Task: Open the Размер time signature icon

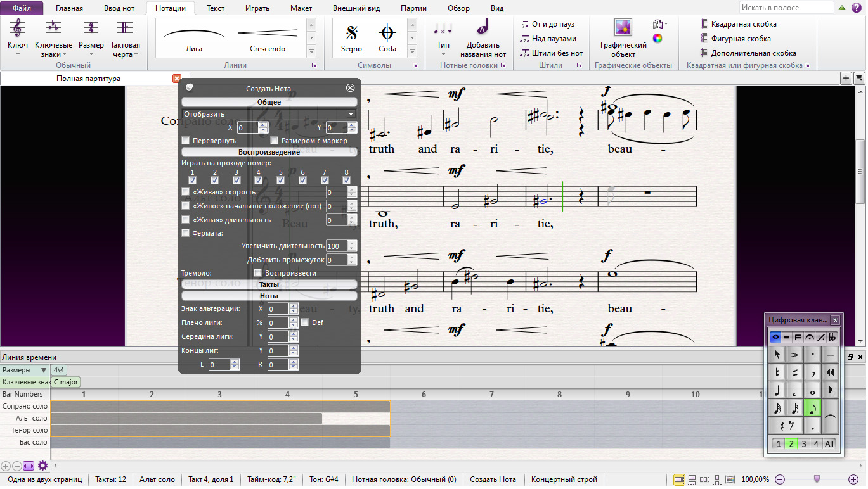Action: pyautogui.click(x=91, y=28)
